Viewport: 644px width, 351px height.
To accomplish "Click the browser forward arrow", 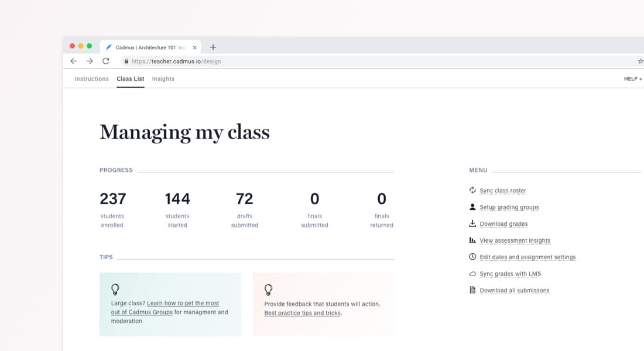I will click(x=90, y=61).
